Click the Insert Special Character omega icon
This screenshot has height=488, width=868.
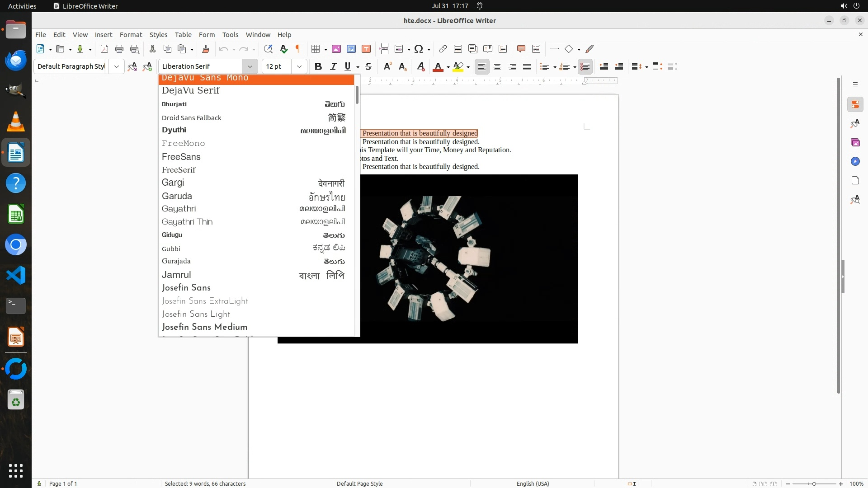419,49
